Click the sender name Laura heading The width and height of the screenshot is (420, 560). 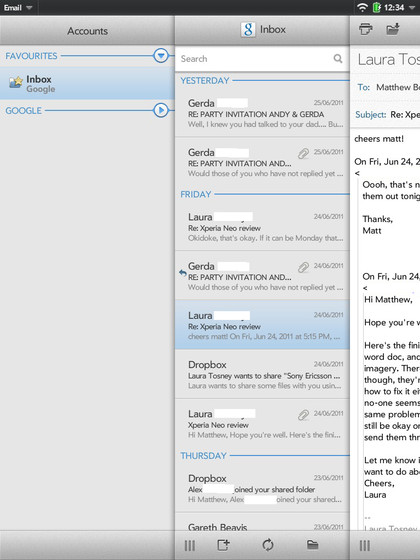[x=389, y=59]
